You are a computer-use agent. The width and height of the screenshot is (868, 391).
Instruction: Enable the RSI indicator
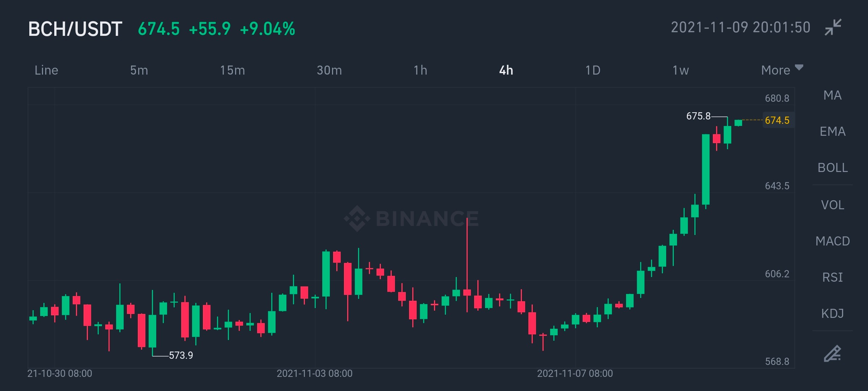pos(833,277)
